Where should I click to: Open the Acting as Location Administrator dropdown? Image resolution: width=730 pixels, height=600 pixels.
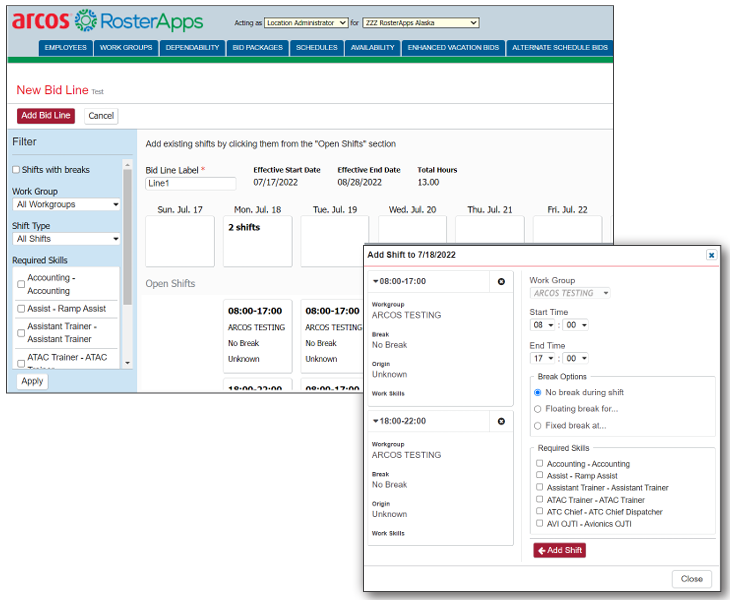coord(306,23)
